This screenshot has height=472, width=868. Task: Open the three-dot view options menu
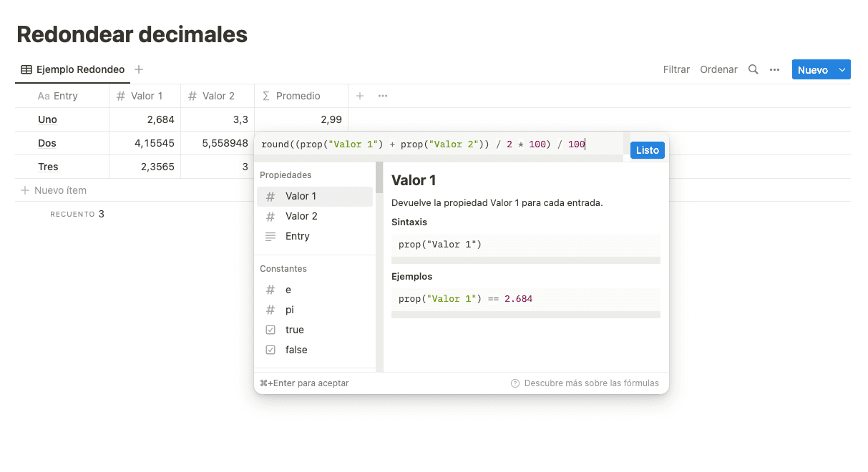coord(774,69)
